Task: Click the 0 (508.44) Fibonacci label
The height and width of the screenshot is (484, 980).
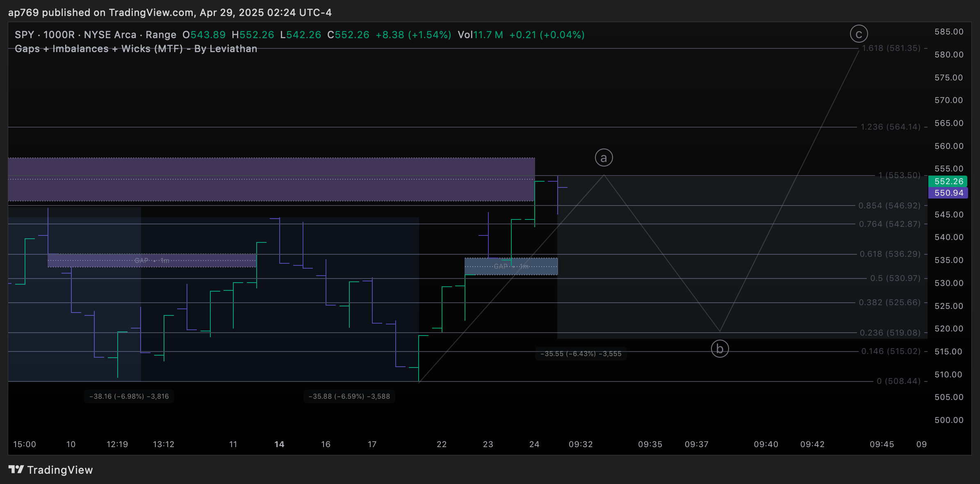Action: (898, 381)
